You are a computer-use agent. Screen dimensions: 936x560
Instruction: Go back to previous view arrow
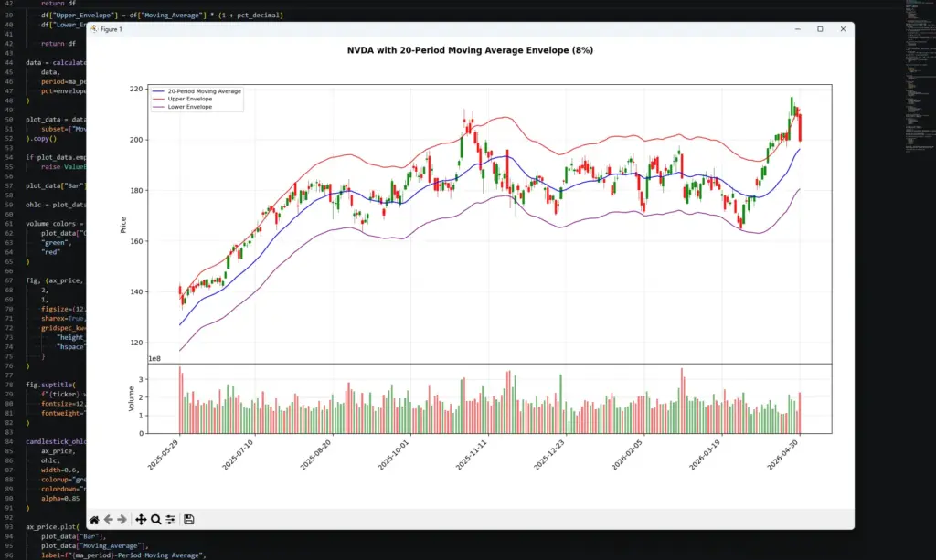tap(108, 520)
